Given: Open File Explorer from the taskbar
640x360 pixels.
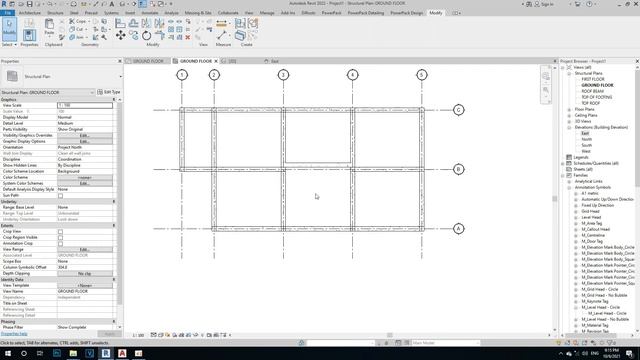Looking at the screenshot, I should coord(73,353).
